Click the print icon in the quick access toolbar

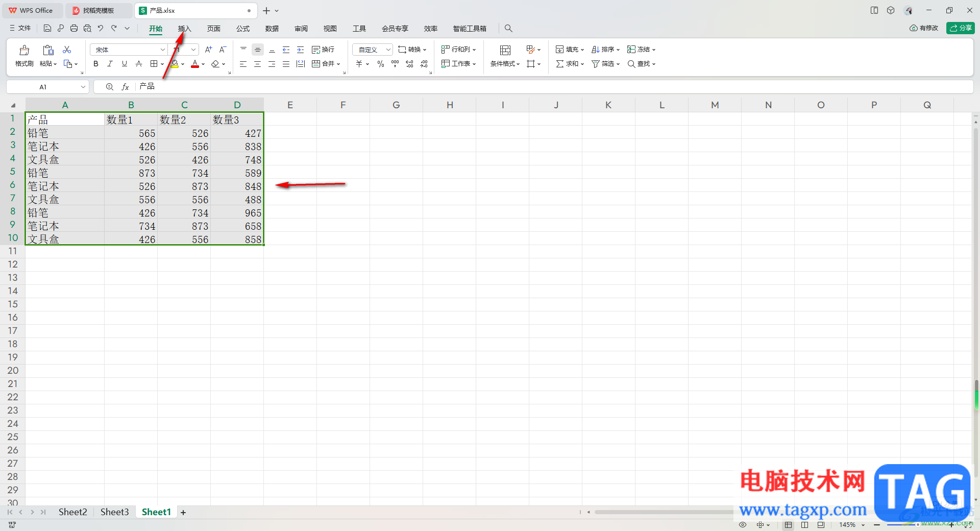coord(74,28)
